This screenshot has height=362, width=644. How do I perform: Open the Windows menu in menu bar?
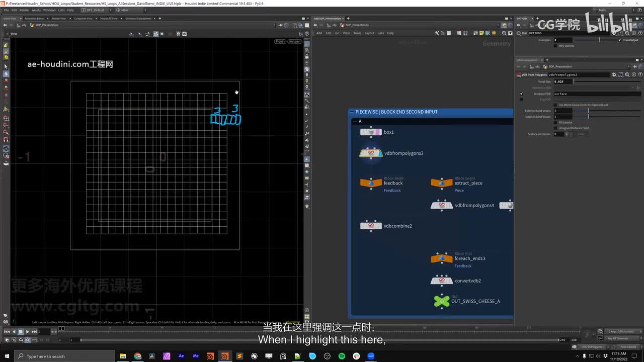point(49,10)
